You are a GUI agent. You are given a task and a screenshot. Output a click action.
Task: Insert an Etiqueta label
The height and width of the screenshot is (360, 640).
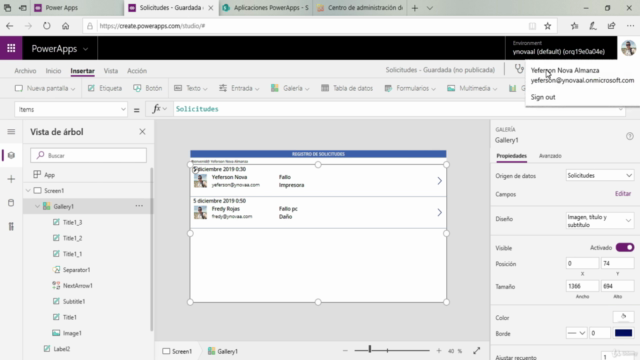(104, 88)
